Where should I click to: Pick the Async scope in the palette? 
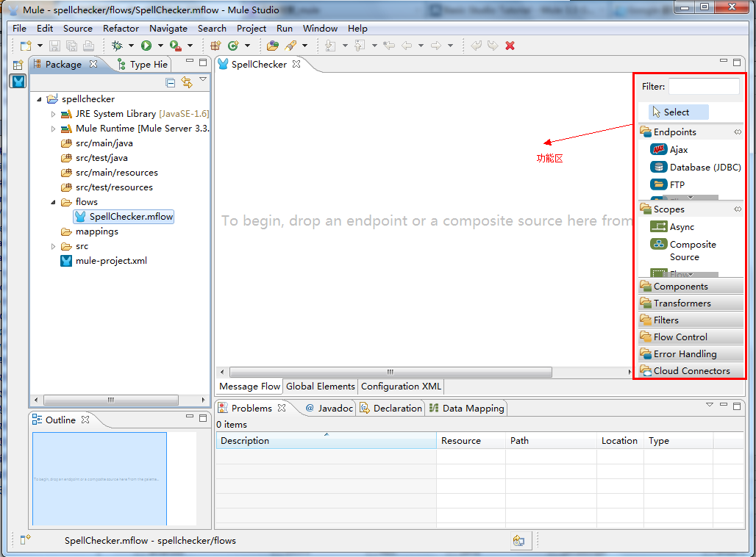click(x=673, y=227)
